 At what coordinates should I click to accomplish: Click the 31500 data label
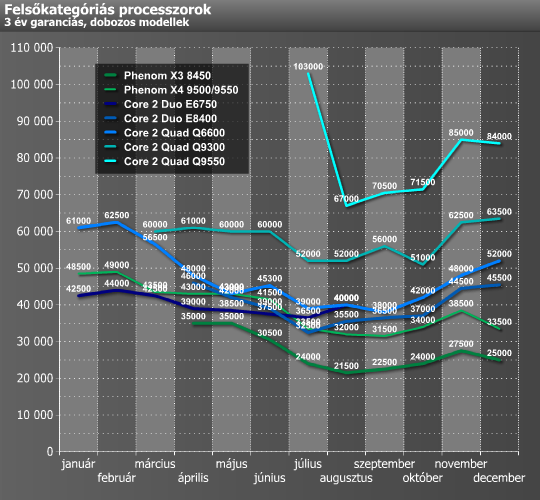[x=384, y=329]
